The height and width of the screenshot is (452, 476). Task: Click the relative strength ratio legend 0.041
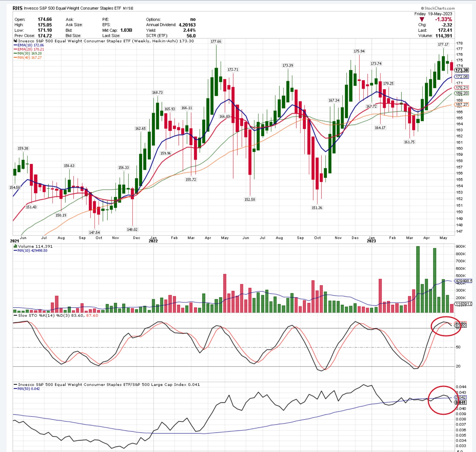(x=107, y=385)
